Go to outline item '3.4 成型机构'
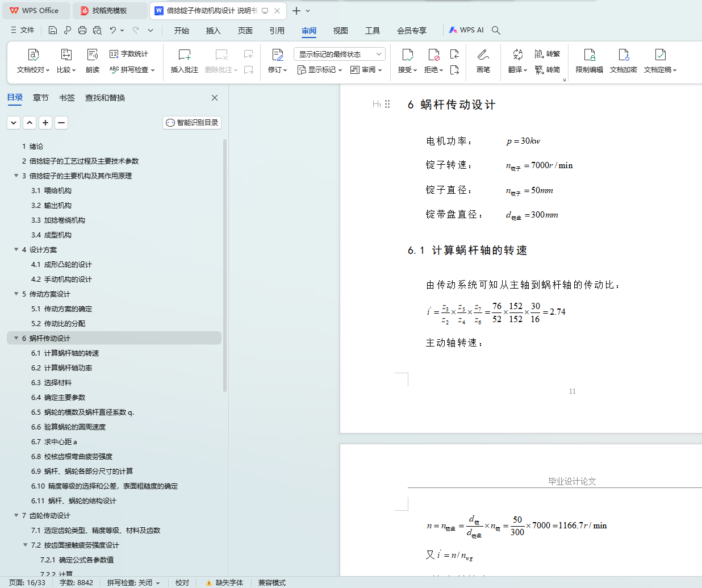This screenshot has width=702, height=588. tap(52, 235)
